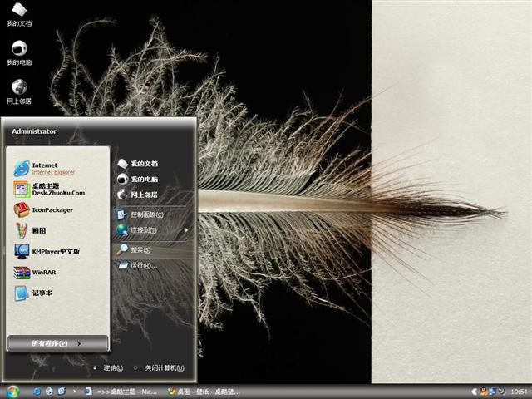Click the 19:54 taskbar clock
The height and width of the screenshot is (399, 532).
click(x=519, y=392)
